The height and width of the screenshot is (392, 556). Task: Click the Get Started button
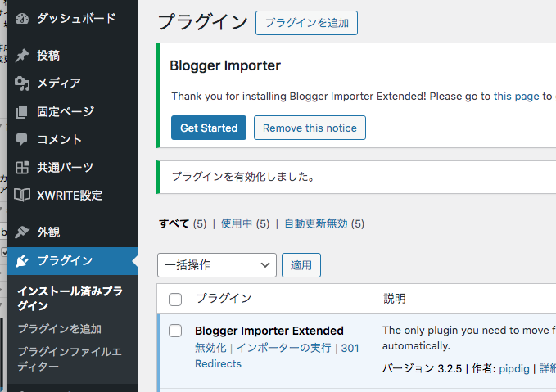209,128
